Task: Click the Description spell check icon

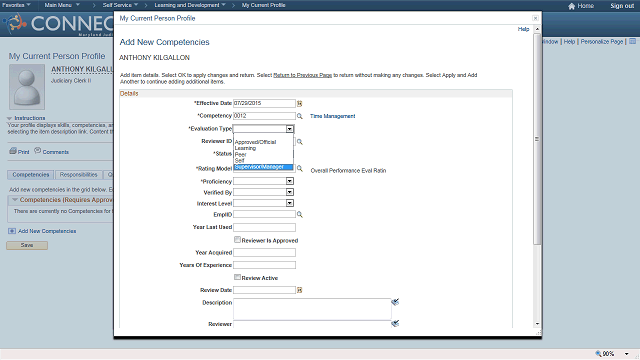Action: click(x=395, y=302)
